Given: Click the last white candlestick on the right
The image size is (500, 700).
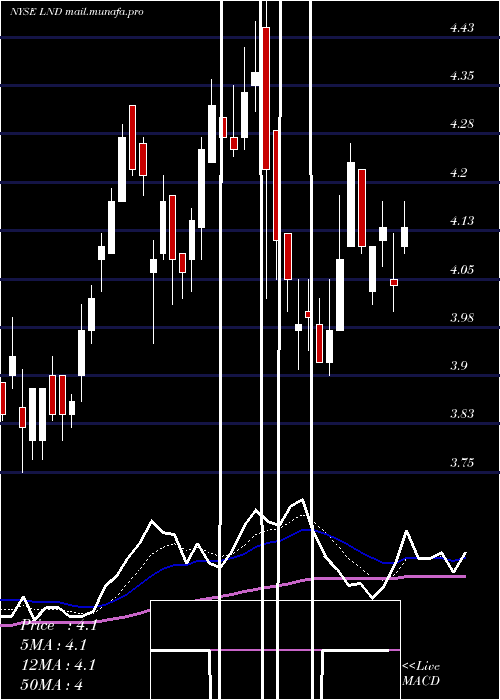Looking at the screenshot, I should (404, 237).
